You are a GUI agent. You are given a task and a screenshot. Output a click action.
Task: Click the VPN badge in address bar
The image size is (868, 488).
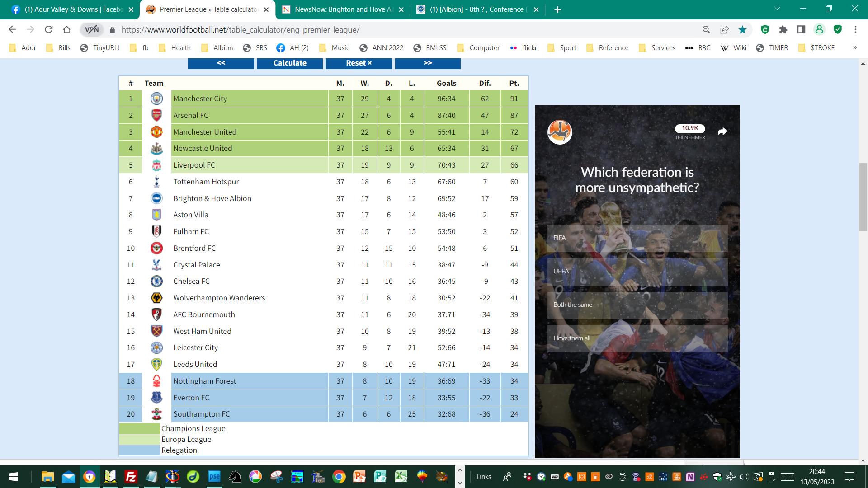(x=92, y=30)
